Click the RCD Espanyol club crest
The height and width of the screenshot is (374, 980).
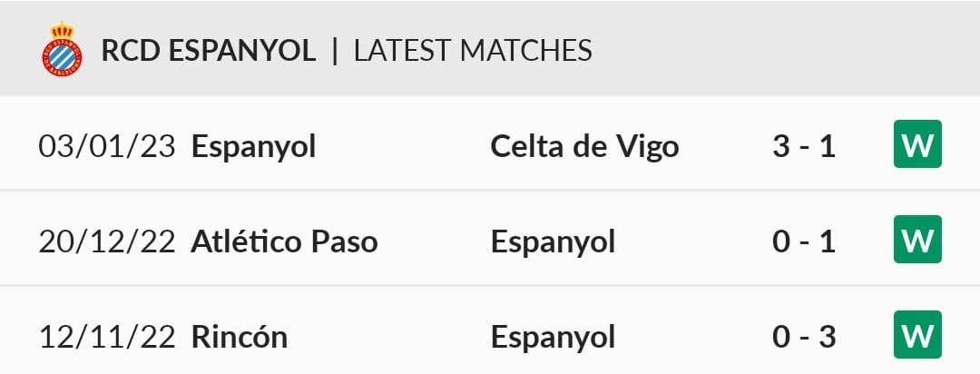[x=62, y=49]
